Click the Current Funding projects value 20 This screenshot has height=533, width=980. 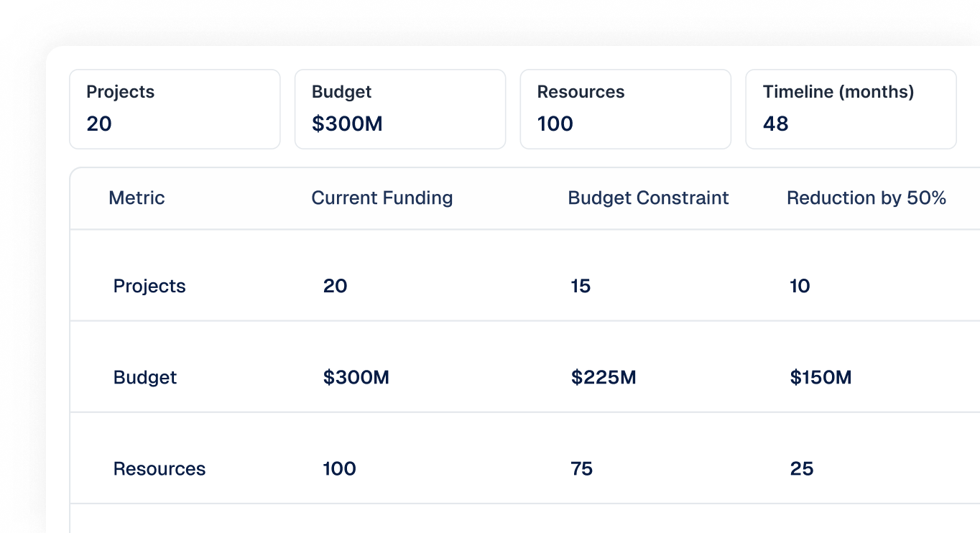(x=335, y=286)
